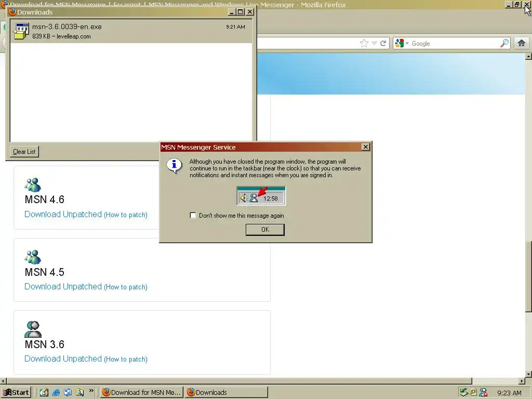This screenshot has height=399, width=532.
Task: Close the MSN Messenger Service dialog
Action: [365, 147]
